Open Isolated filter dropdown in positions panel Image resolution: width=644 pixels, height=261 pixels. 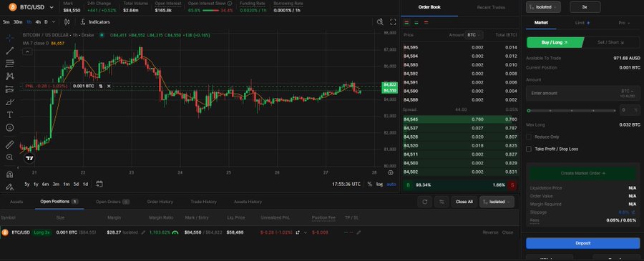click(497, 202)
